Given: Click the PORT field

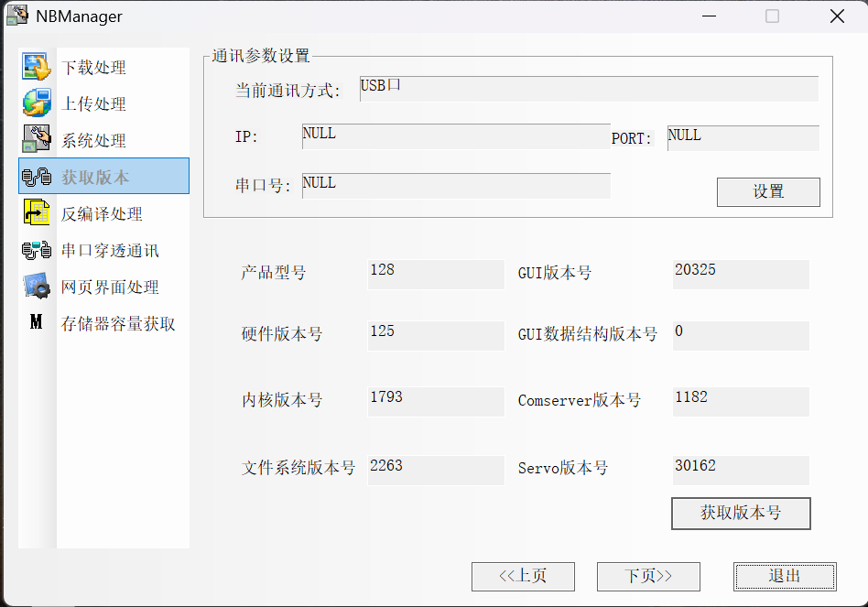Looking at the screenshot, I should click(743, 138).
